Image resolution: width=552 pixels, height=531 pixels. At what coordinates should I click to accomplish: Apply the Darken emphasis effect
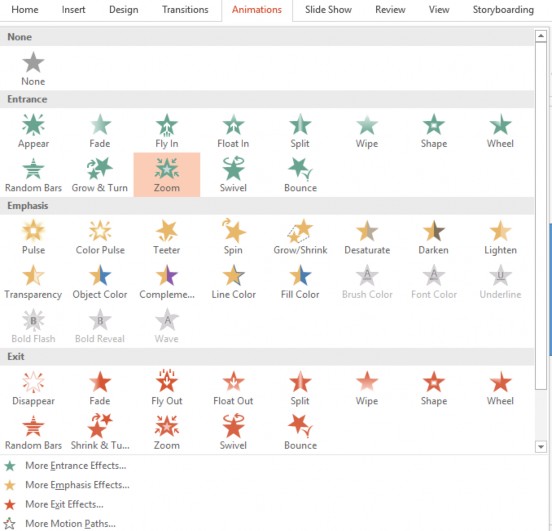pyautogui.click(x=433, y=237)
